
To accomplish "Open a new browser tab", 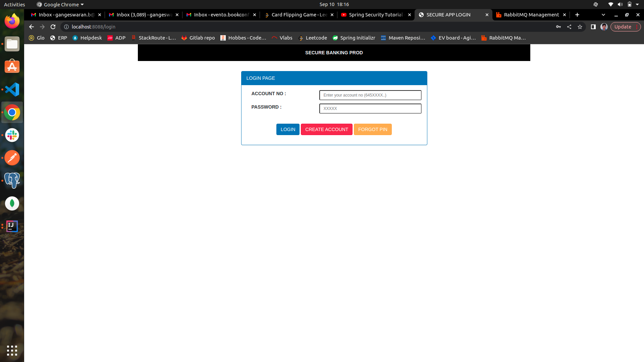I will click(x=577, y=15).
